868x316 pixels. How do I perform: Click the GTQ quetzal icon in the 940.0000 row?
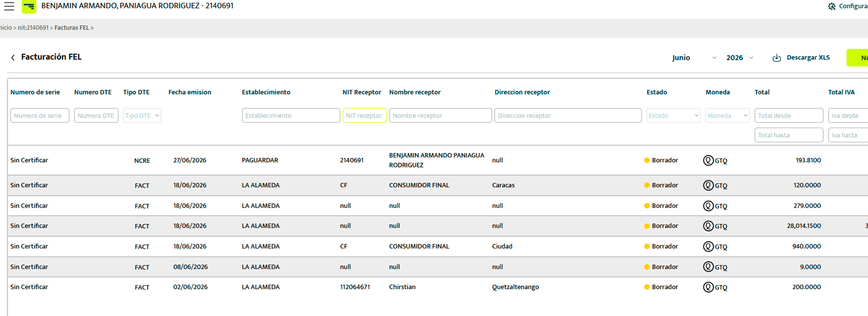tap(708, 246)
